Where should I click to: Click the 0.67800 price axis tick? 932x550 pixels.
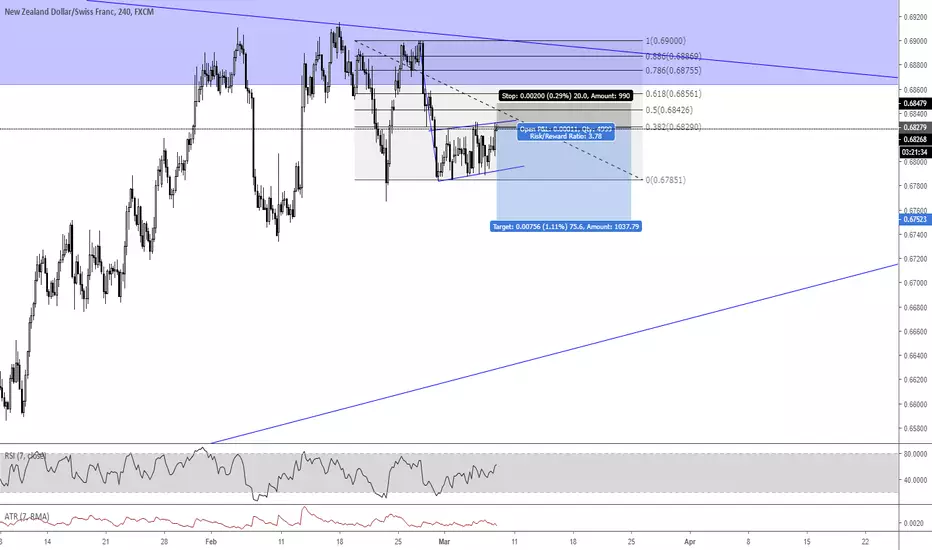915,186
